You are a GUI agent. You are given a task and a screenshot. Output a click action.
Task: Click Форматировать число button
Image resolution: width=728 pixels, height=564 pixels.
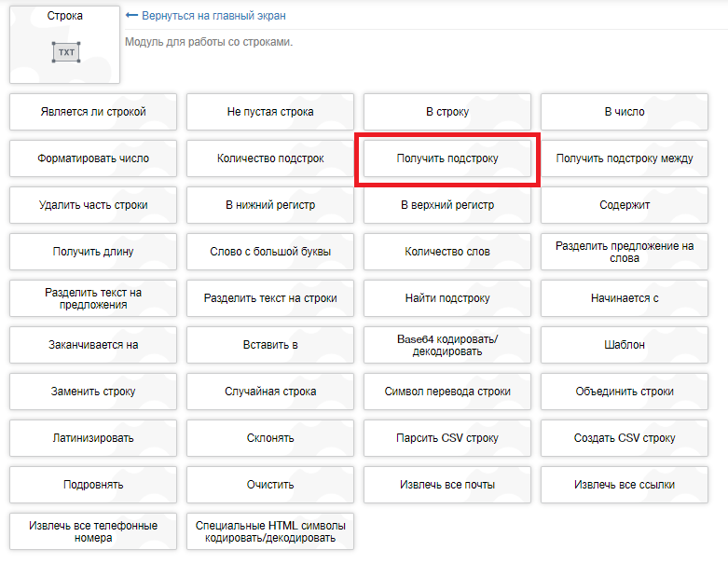[x=93, y=158]
